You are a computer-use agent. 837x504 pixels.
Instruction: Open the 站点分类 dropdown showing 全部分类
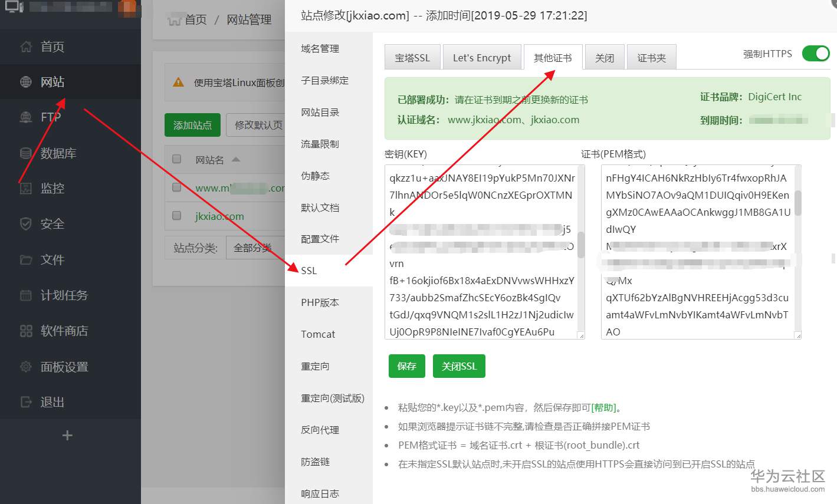pyautogui.click(x=255, y=248)
